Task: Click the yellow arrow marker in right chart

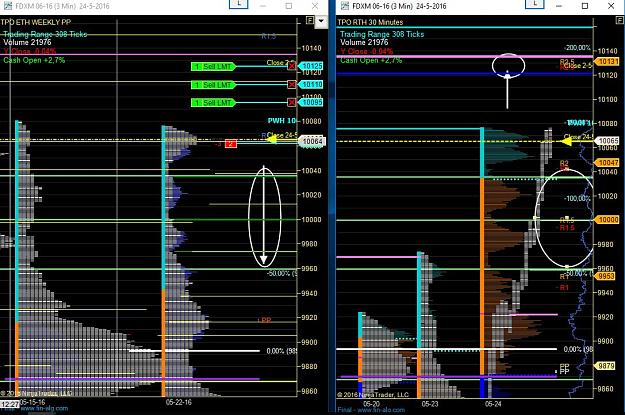Action: point(568,141)
